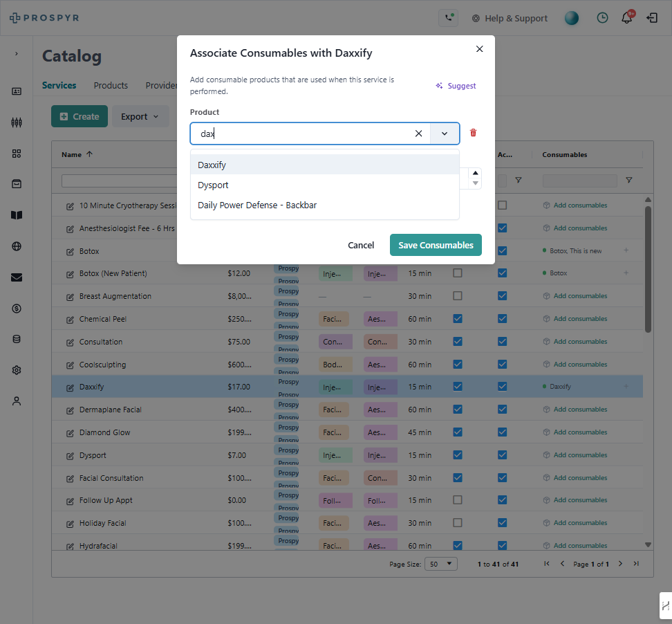Clear the typed product search text
The image size is (672, 624).
coord(418,134)
